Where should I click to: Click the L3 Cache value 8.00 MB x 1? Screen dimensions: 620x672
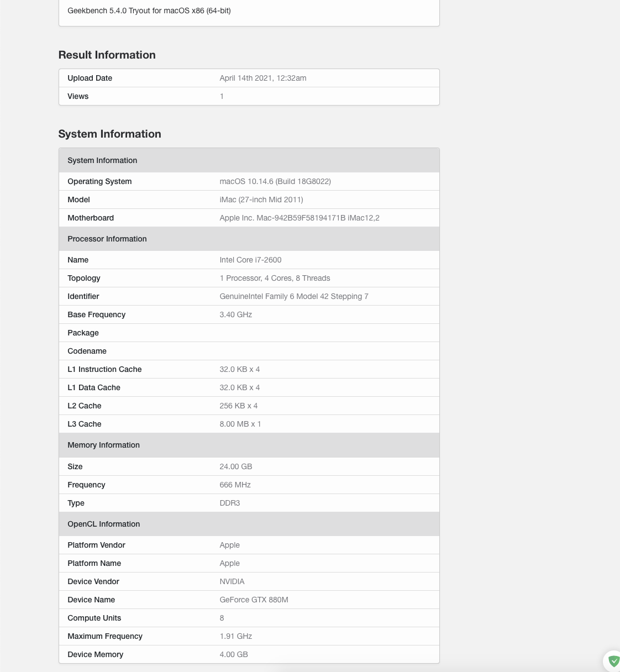[x=240, y=424]
